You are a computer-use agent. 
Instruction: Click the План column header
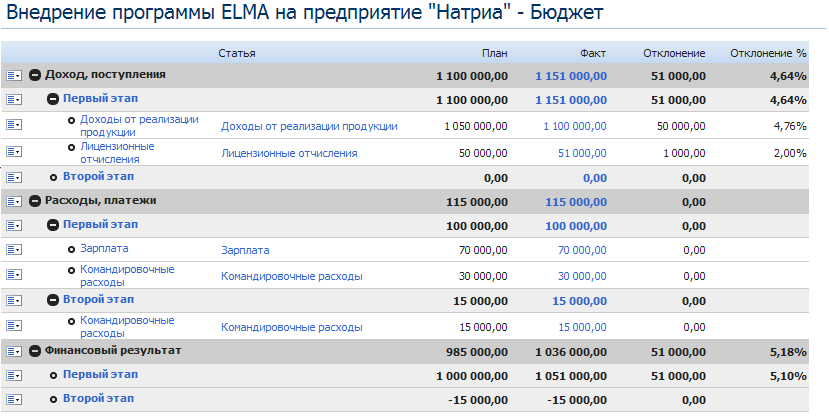coord(494,53)
